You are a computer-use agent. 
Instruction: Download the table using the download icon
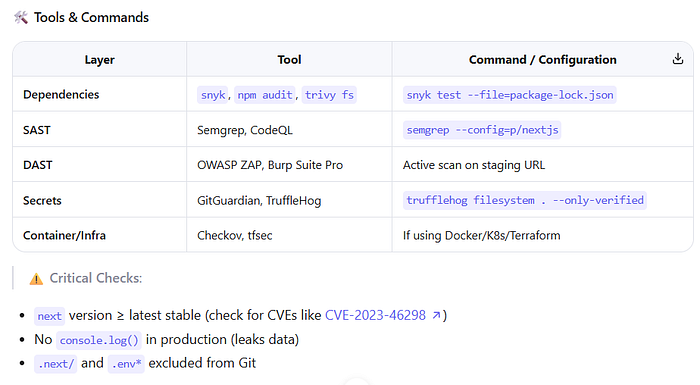[678, 59]
